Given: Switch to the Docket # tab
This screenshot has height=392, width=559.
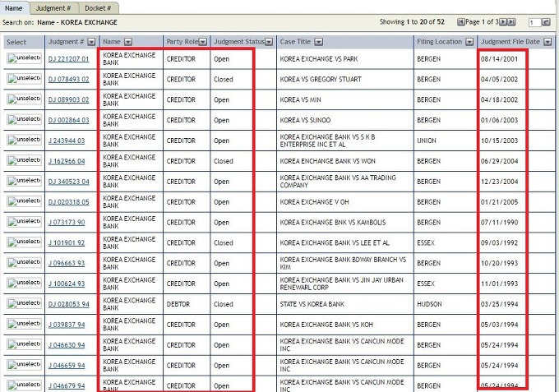Looking at the screenshot, I should coord(98,8).
